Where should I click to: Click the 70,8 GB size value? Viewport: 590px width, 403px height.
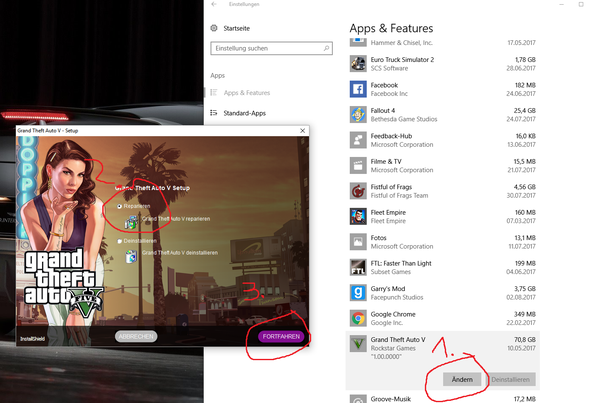525,339
